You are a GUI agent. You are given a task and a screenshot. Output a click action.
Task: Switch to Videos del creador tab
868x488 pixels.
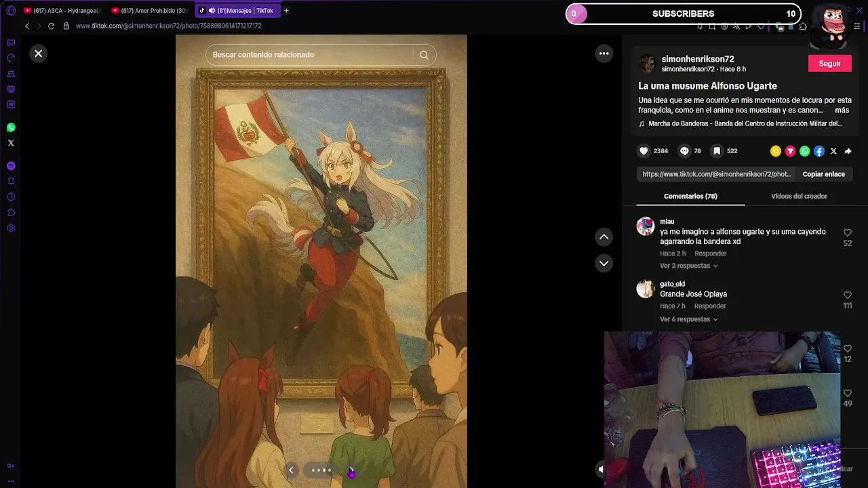click(799, 196)
